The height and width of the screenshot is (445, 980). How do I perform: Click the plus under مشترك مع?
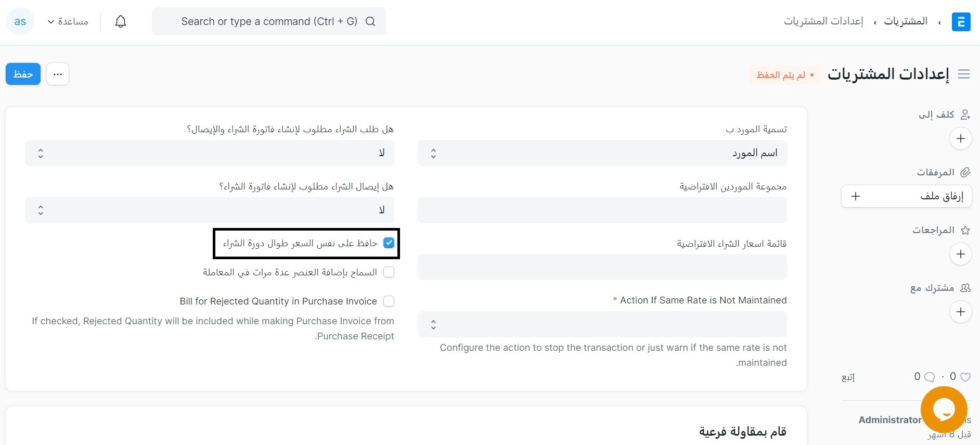(961, 312)
